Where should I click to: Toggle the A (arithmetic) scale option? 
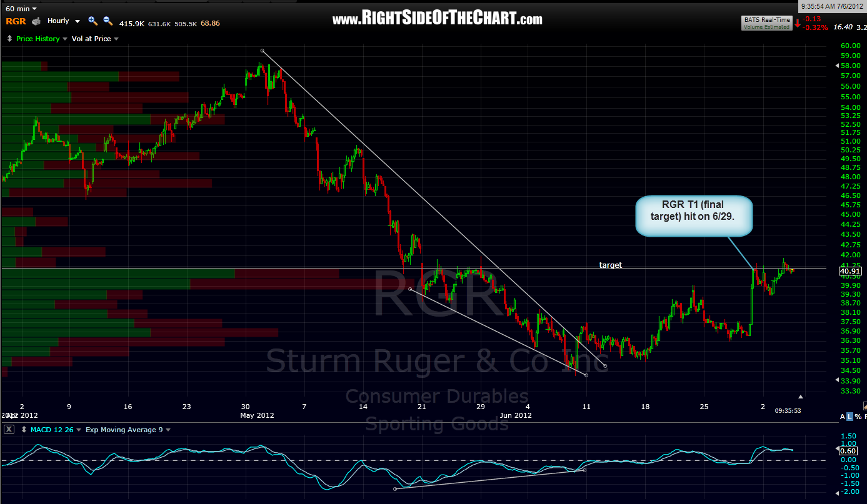(843, 417)
